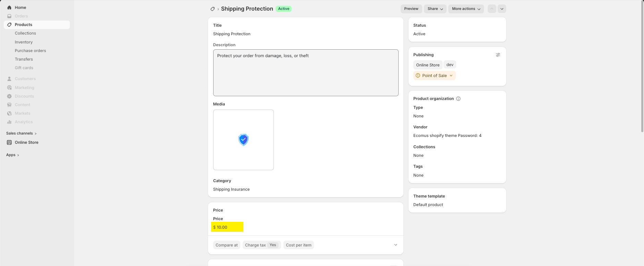Click the Compare at price chip

(227, 245)
